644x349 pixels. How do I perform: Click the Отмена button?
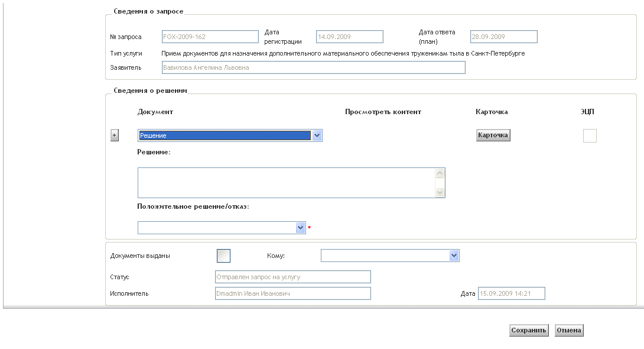coord(569,330)
